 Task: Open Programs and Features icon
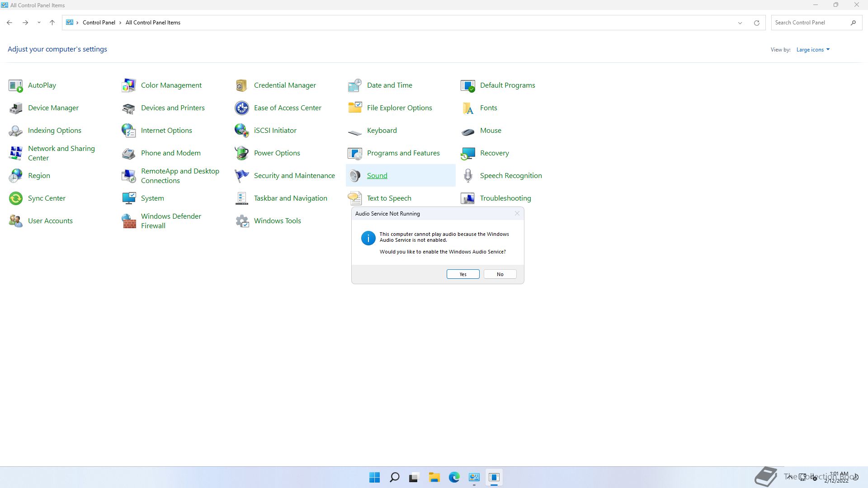coord(354,153)
